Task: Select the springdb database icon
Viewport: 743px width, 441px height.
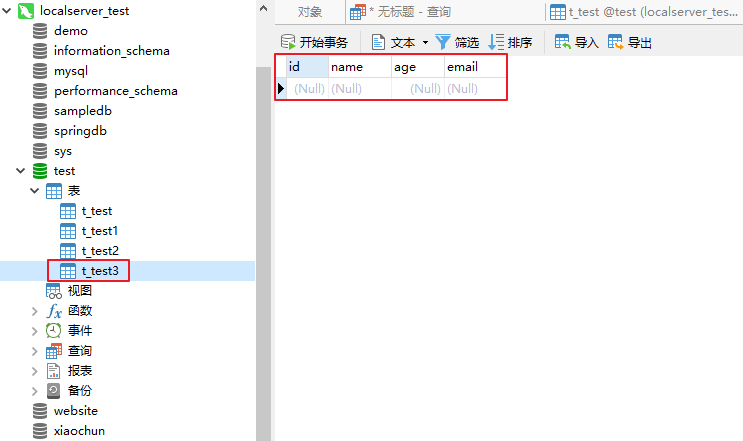Action: pos(40,131)
